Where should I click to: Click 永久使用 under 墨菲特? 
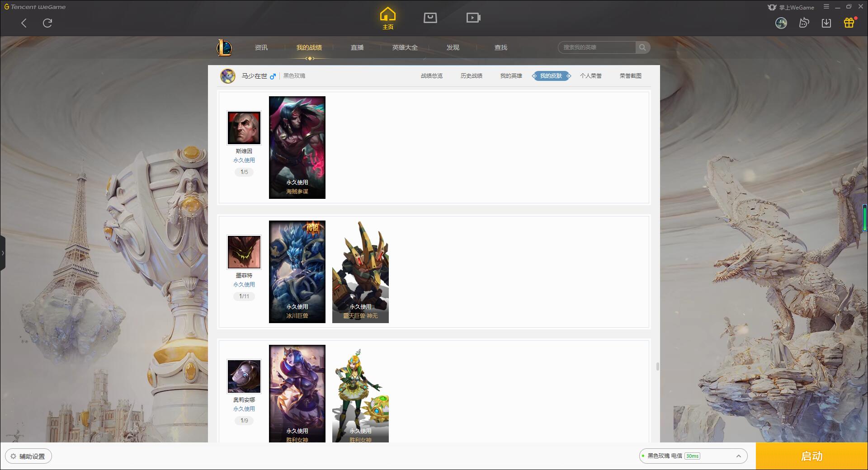click(244, 285)
